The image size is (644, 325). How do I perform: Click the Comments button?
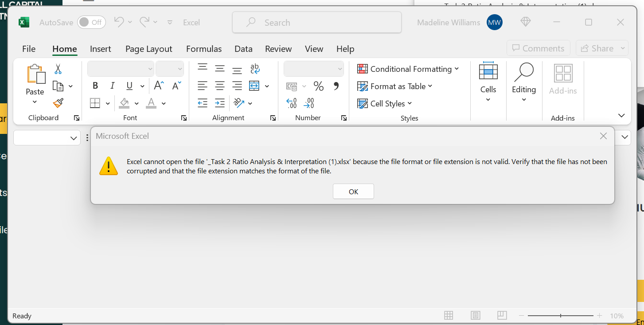coord(539,48)
